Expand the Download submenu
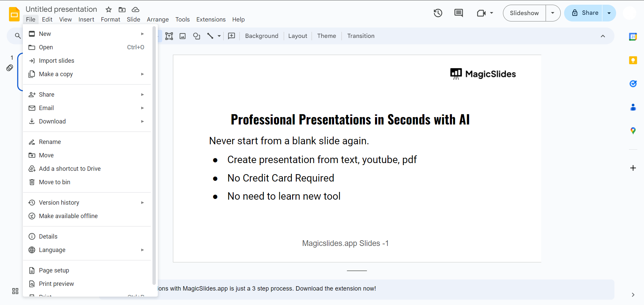Screen dimensions: 644x305 pos(87,121)
